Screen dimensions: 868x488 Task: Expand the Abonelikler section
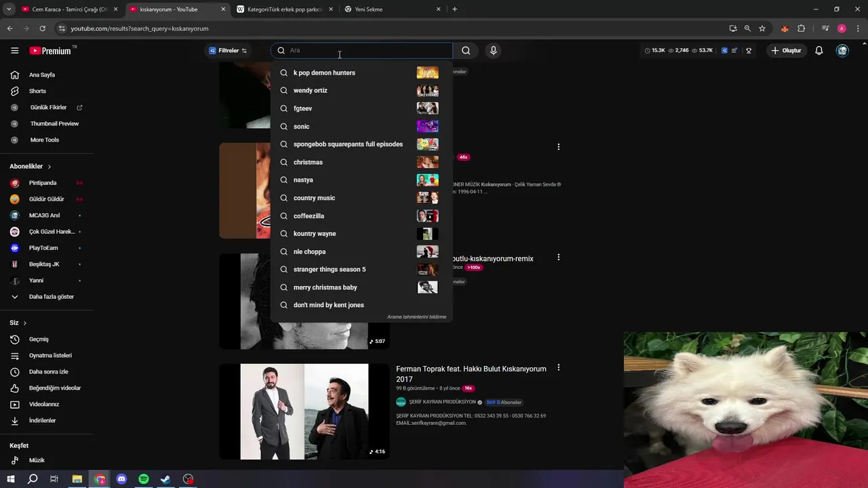point(30,166)
